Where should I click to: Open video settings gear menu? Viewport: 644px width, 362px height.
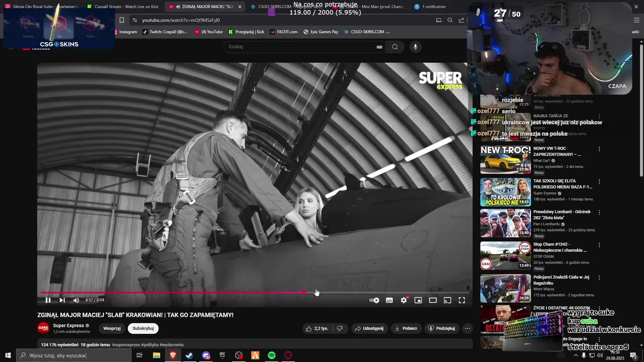404,300
